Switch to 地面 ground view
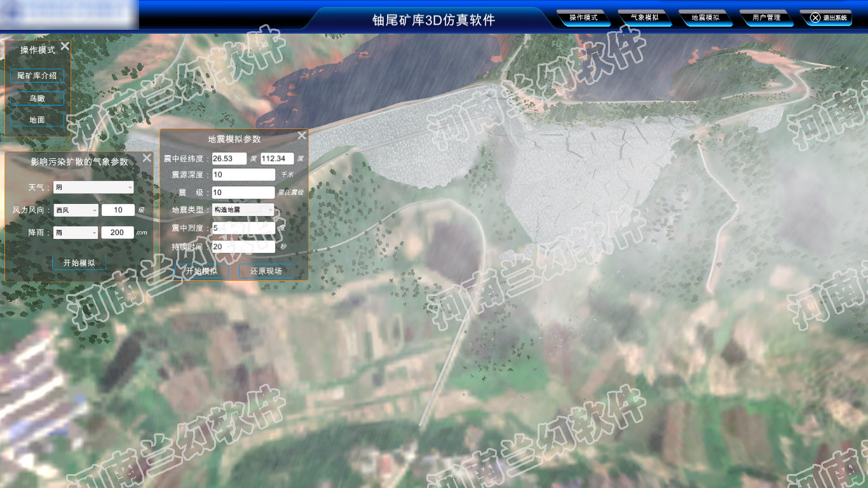The image size is (868, 488). click(x=37, y=120)
